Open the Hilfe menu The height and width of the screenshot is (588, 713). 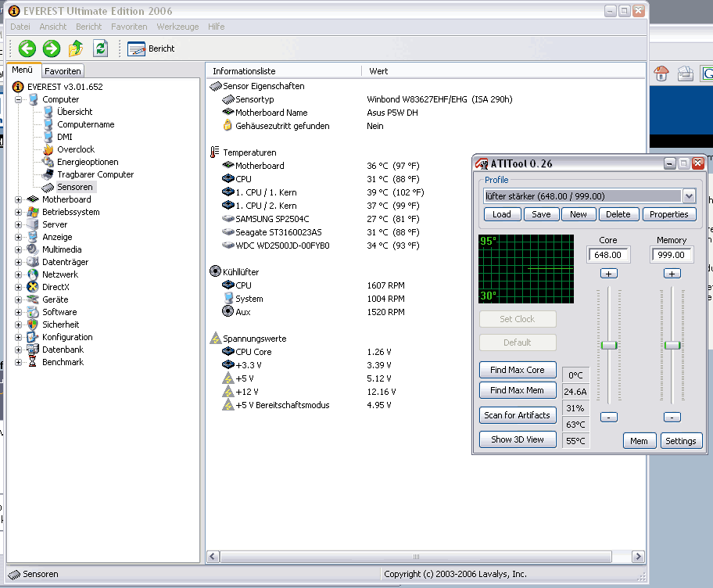pos(216,27)
